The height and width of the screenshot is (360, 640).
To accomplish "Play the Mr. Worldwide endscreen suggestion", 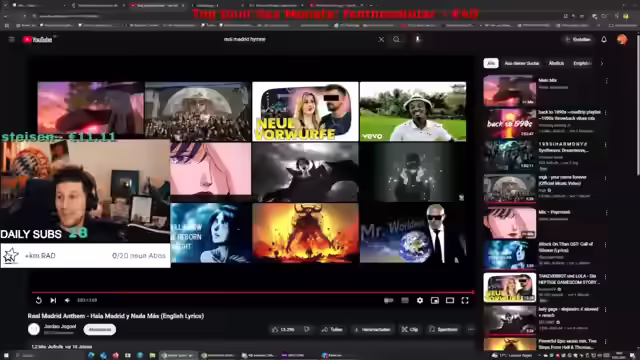I will point(413,233).
